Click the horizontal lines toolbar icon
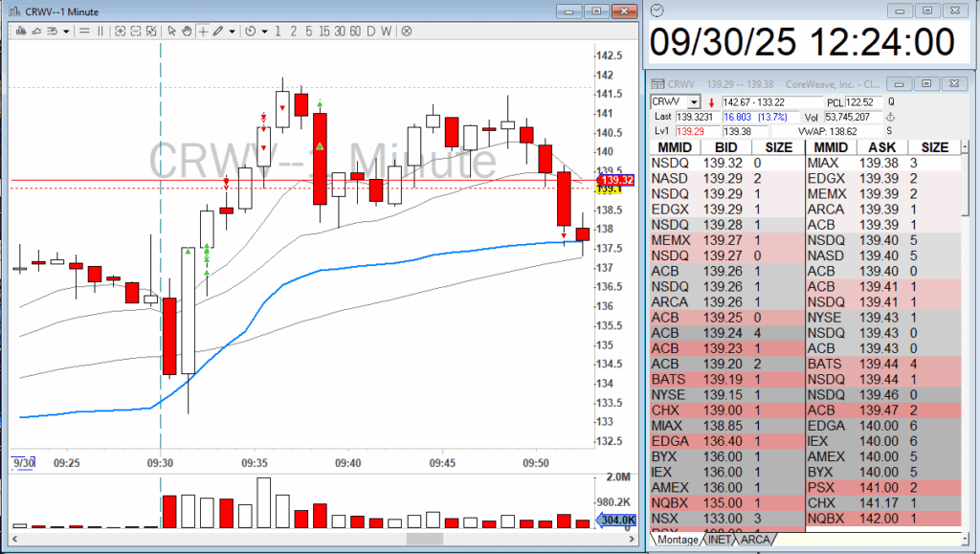 pyautogui.click(x=83, y=31)
